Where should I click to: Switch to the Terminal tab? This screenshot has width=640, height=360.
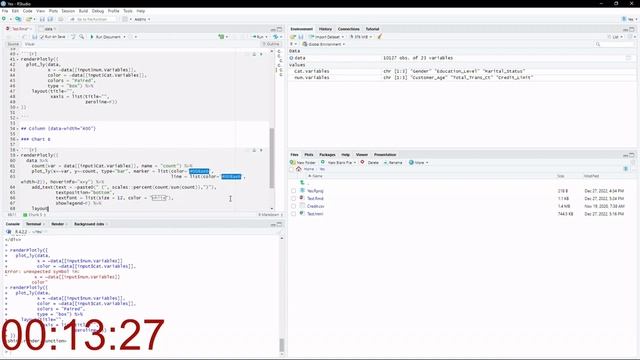(x=33, y=224)
